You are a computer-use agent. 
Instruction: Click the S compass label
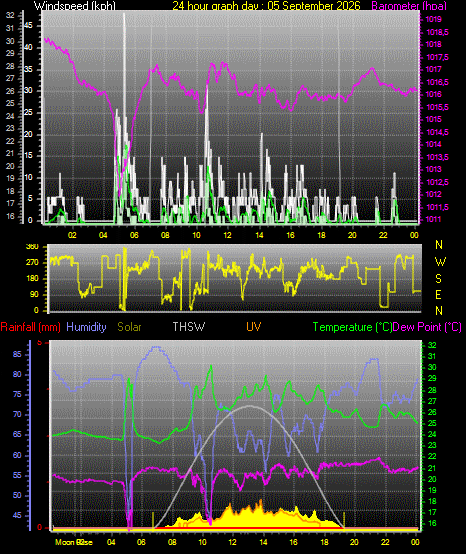tap(438, 279)
